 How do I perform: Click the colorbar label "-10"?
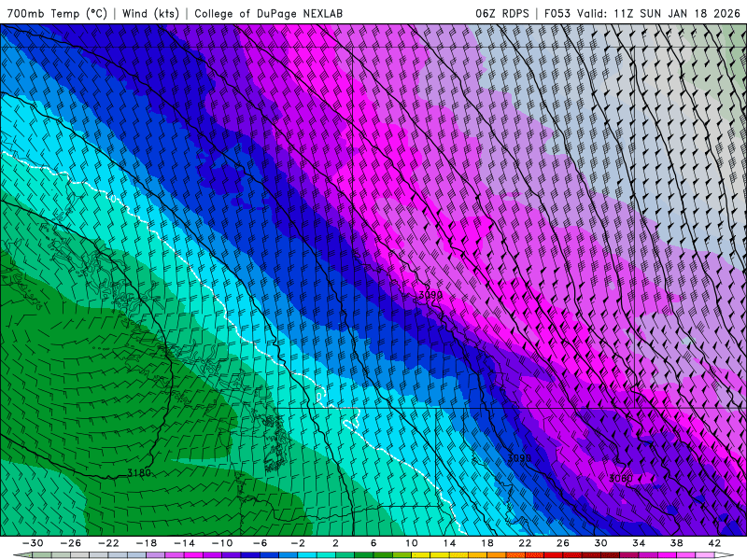tap(222, 543)
